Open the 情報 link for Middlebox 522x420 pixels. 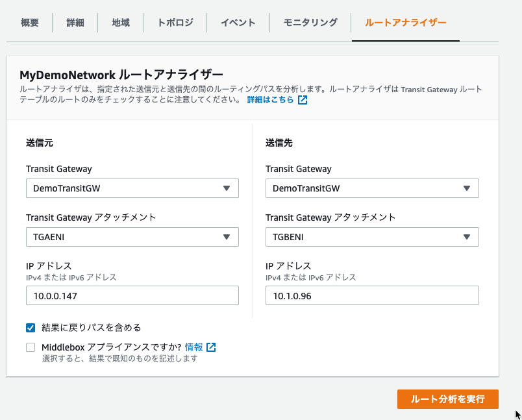[x=193, y=347]
